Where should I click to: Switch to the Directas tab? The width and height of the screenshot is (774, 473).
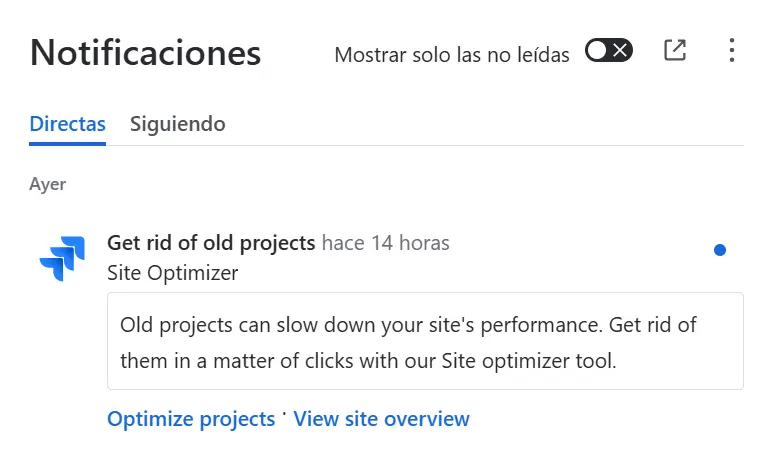67,124
